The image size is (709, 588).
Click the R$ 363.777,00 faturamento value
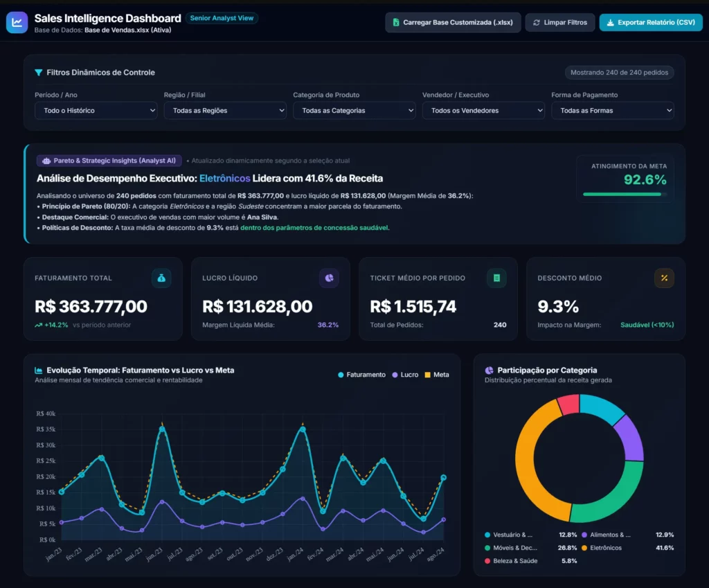tap(91, 307)
